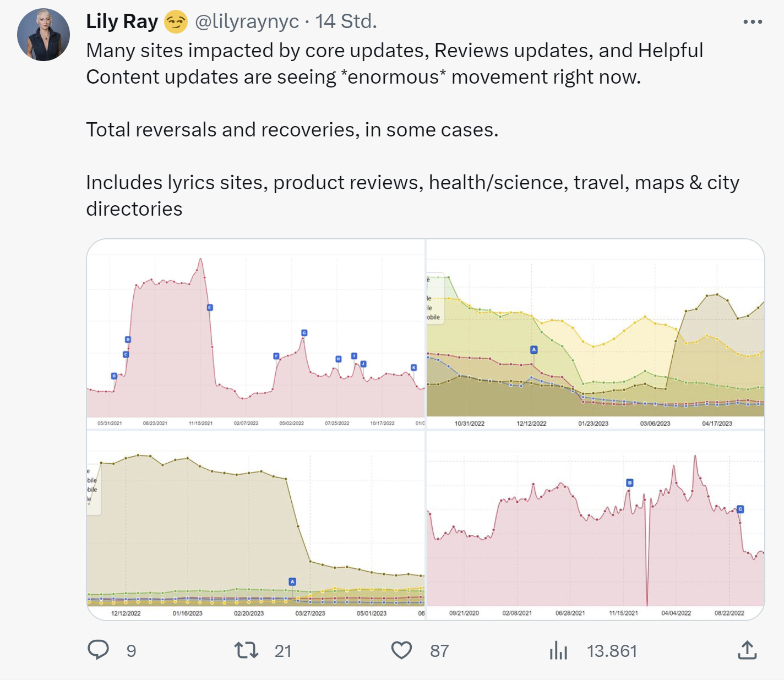Image resolution: width=784 pixels, height=680 pixels.
Task: Click marker C in the bottom-right chart
Action: [741, 509]
